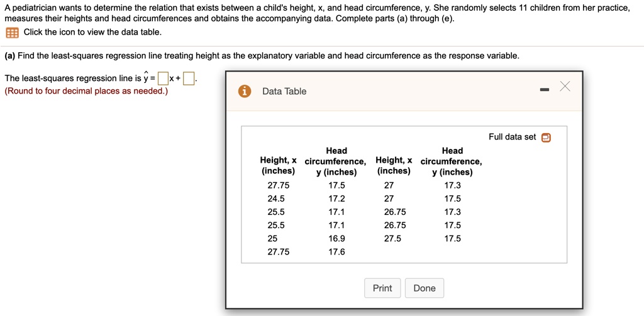Viewport: 644px width, 316px height.
Task: Open the data table grid icon
Action: 11,32
